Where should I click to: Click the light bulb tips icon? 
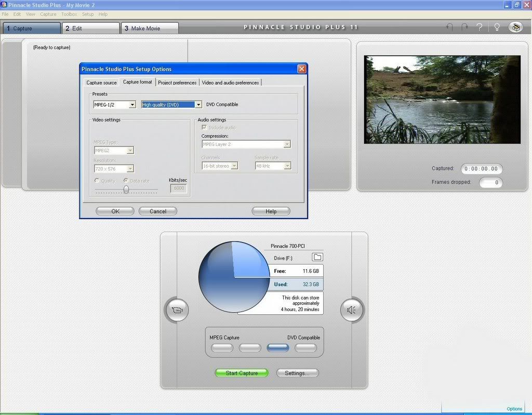(x=497, y=27)
